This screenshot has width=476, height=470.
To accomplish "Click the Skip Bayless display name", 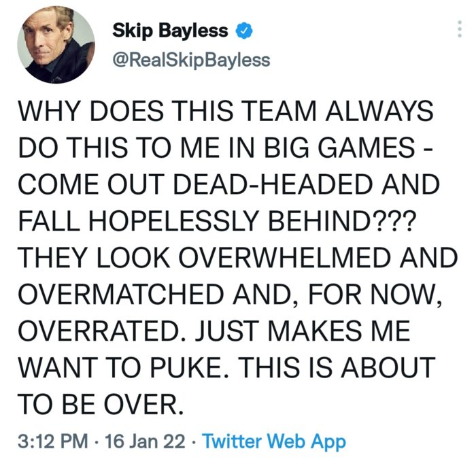I will [x=169, y=31].
